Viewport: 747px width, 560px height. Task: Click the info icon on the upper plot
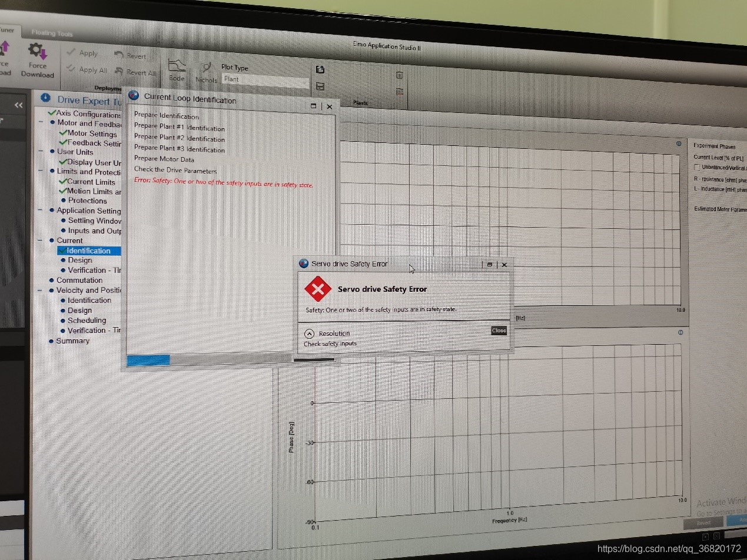point(679,144)
